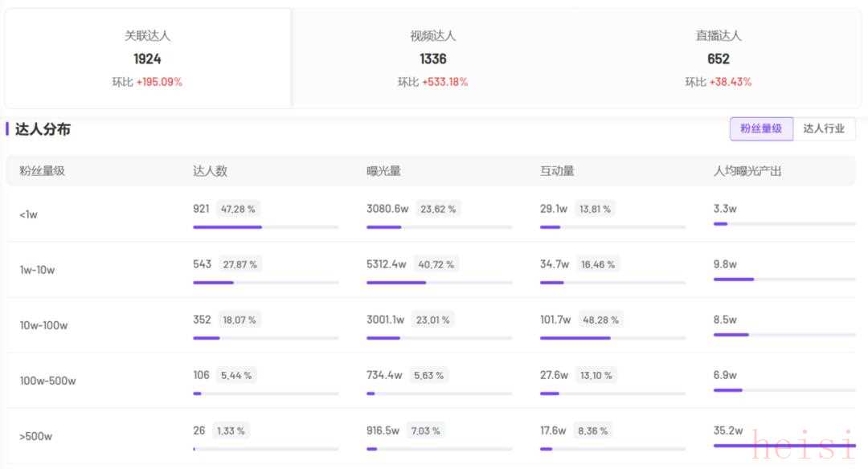Select the 关联达人 summary card
Image resolution: width=868 pixels, height=469 pixels.
[x=148, y=59]
